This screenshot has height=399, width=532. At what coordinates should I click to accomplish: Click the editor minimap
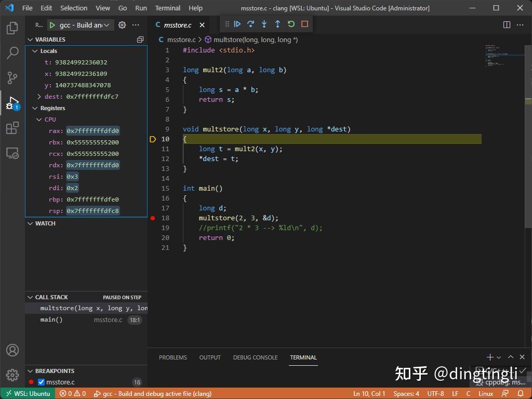pos(501,57)
